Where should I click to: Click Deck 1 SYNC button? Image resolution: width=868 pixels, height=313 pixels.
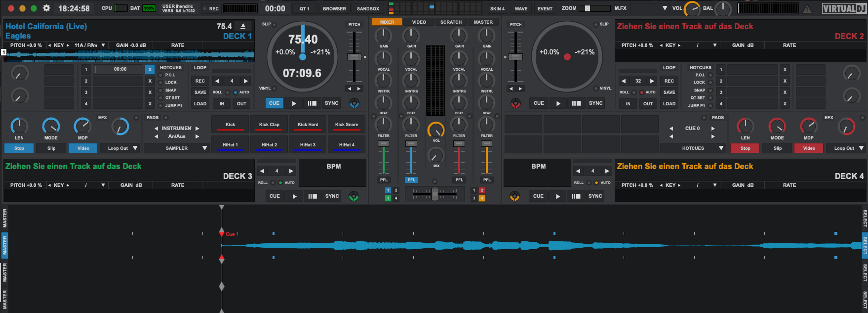tap(332, 103)
